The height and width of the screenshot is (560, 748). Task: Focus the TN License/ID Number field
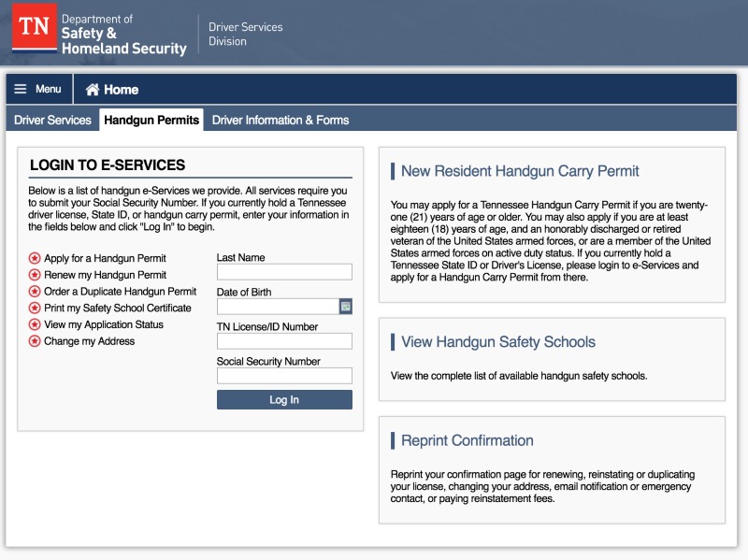click(x=284, y=341)
